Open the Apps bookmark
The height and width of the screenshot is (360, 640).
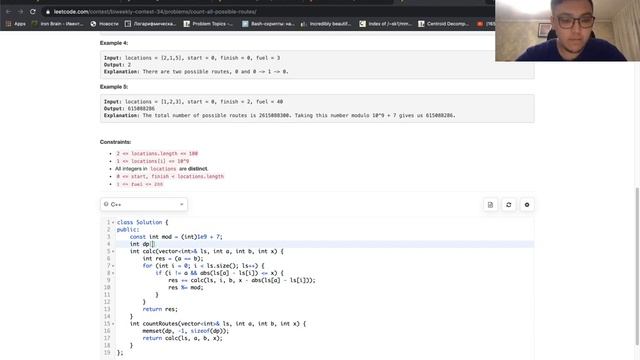coord(16,24)
